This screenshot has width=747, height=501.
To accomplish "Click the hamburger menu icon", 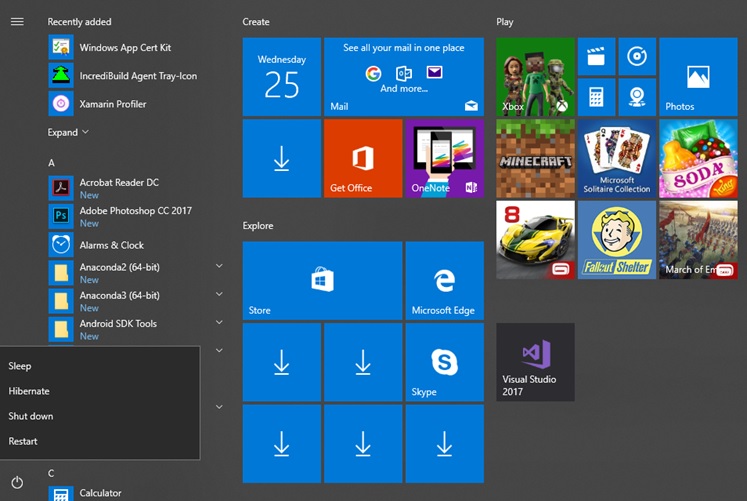I will click(17, 22).
